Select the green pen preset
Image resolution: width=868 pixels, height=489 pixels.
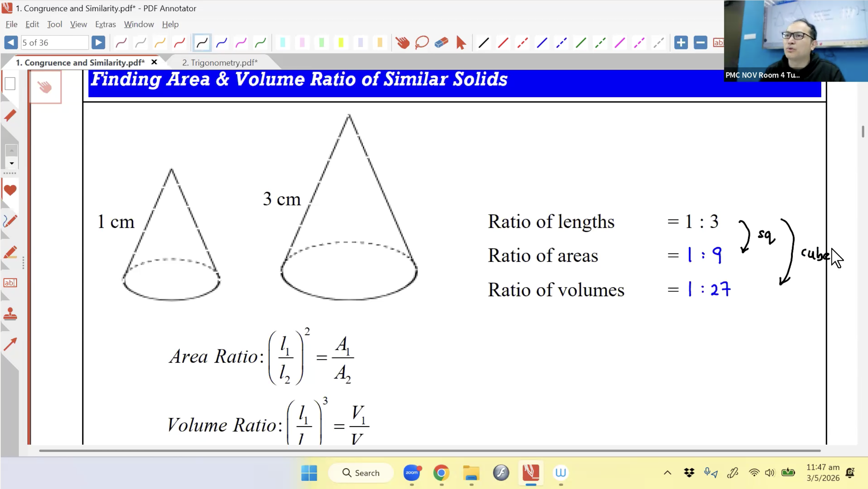click(x=261, y=43)
